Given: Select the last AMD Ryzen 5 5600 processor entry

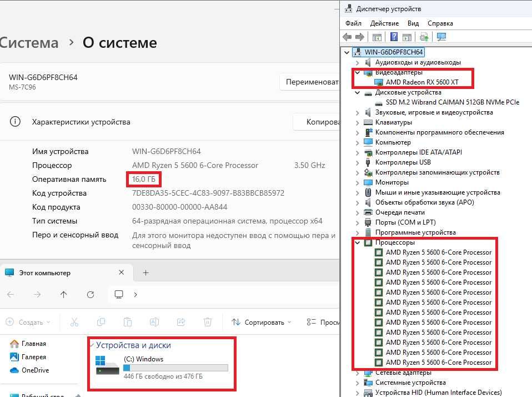Looking at the screenshot, I should (438, 363).
